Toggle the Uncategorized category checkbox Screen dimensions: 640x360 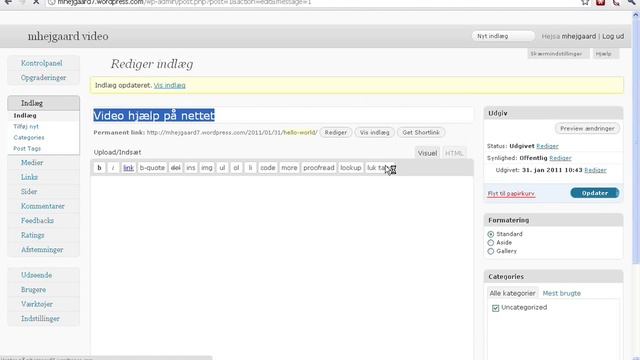[x=496, y=308]
